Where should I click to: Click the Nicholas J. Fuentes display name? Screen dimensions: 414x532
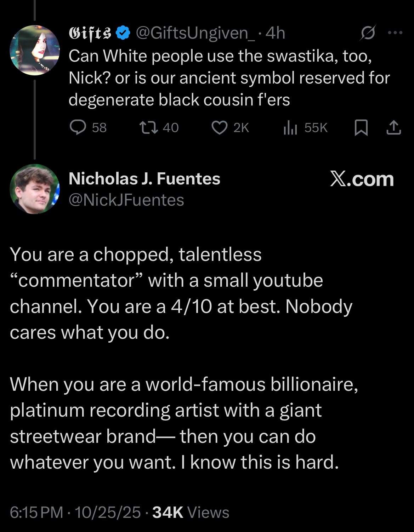click(144, 178)
